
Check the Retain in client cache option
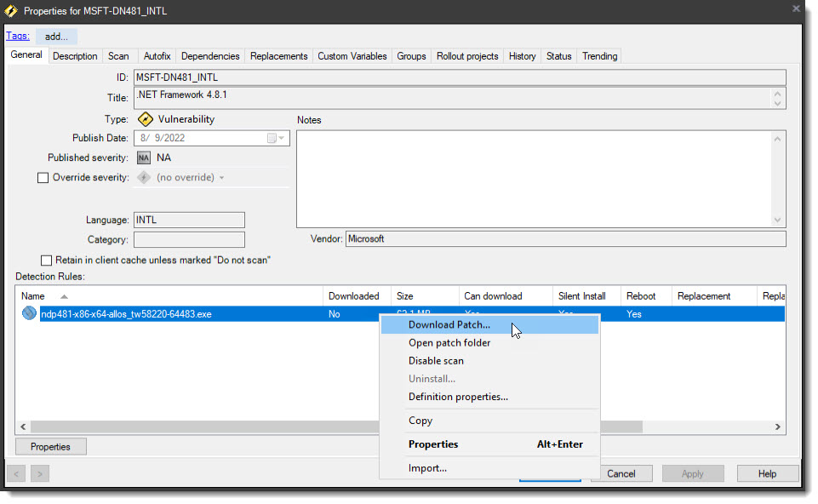pos(48,261)
